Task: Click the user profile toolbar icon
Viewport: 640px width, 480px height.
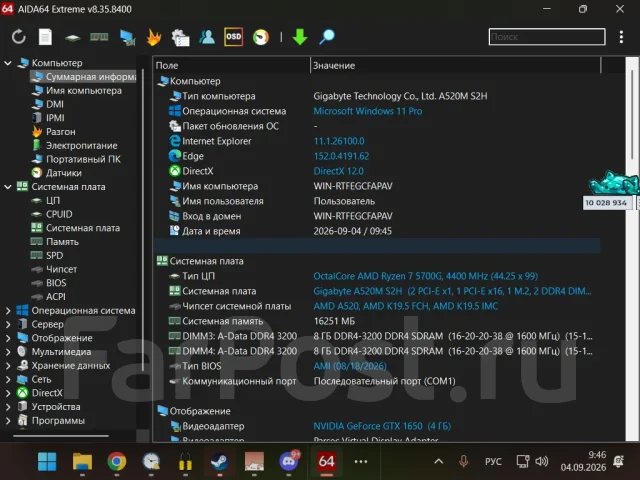Action: 207,37
